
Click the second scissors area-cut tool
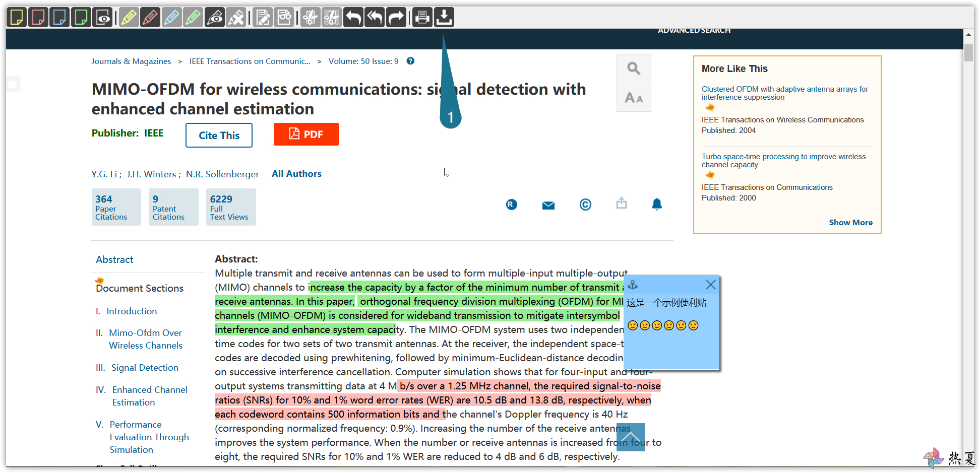(332, 17)
